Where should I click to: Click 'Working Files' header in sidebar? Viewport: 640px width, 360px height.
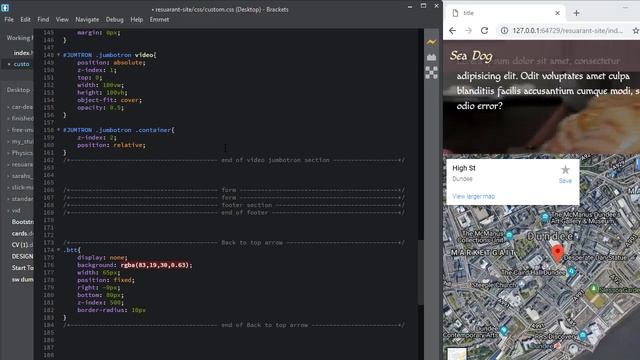(20, 38)
